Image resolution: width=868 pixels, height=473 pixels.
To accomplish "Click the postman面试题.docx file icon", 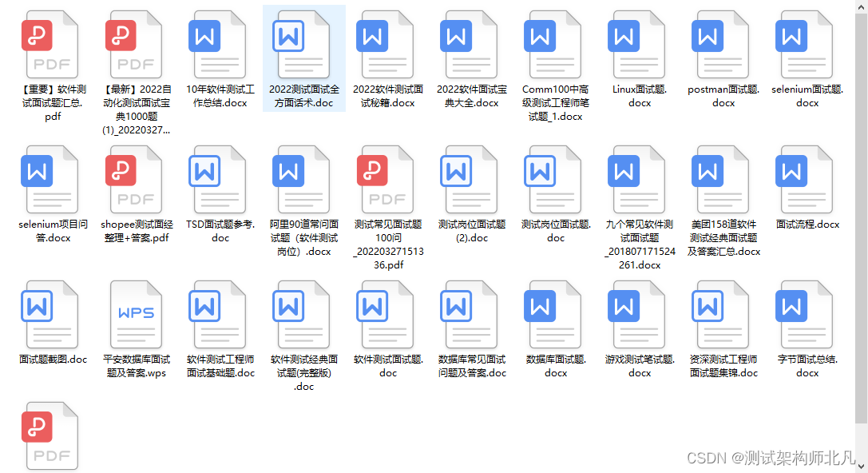I will click(x=721, y=44).
